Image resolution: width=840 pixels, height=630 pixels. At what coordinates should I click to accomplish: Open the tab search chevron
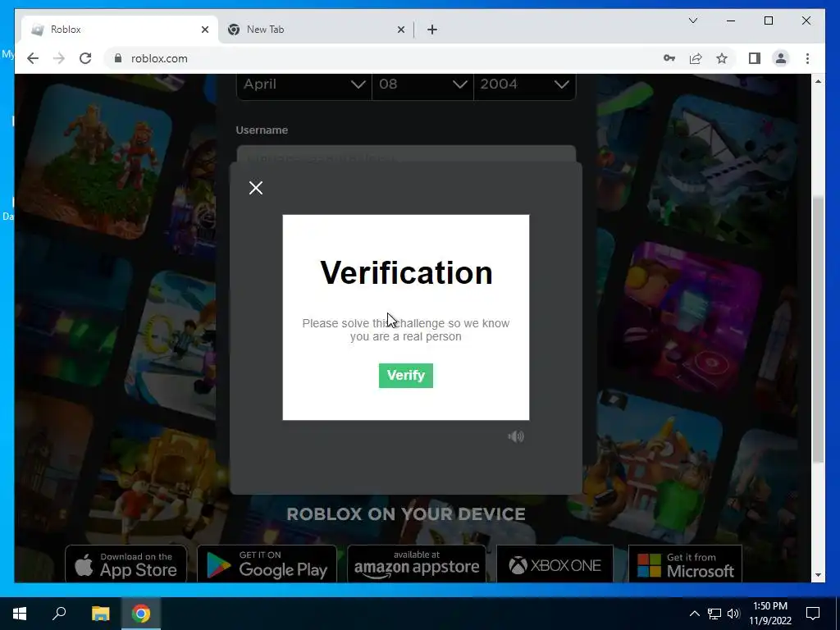pyautogui.click(x=692, y=21)
